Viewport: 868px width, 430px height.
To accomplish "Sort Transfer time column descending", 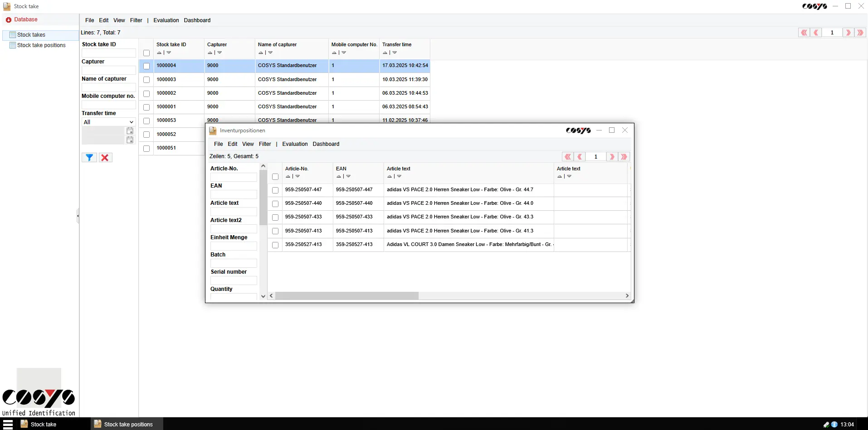I will 395,53.
